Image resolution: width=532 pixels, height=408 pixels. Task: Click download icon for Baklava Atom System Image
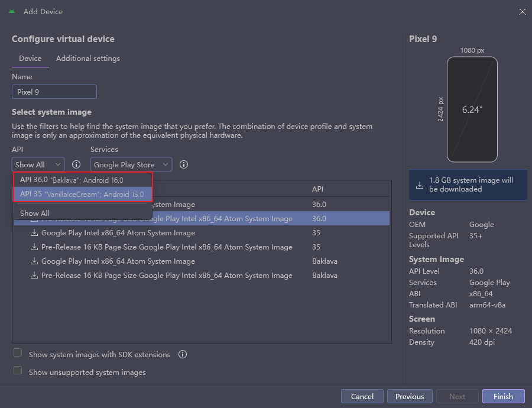pos(34,261)
